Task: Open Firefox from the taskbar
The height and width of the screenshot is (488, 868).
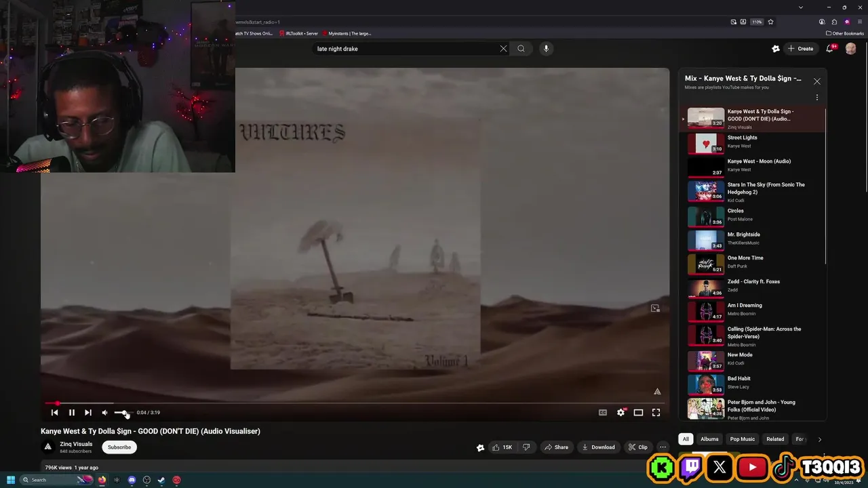Action: click(x=102, y=480)
